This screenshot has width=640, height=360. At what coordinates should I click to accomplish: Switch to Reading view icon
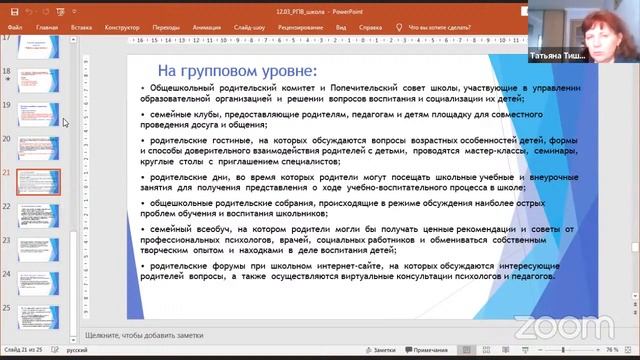tap(506, 350)
